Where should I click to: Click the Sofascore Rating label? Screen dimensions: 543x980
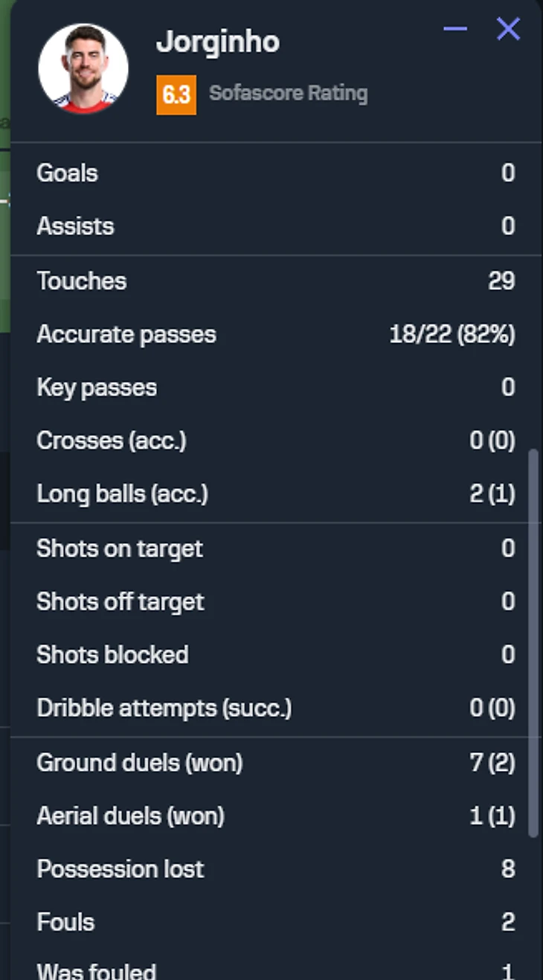point(289,94)
